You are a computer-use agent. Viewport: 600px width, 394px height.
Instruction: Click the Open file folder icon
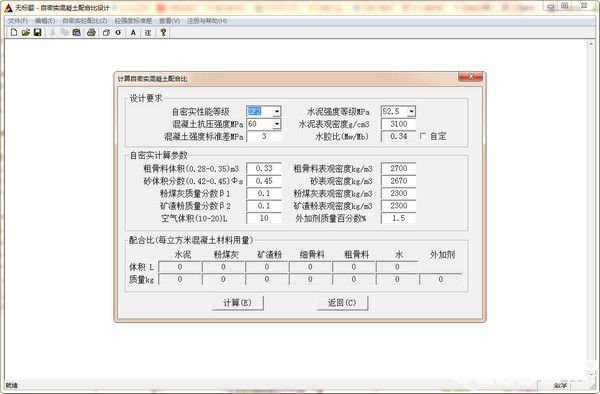(26, 33)
